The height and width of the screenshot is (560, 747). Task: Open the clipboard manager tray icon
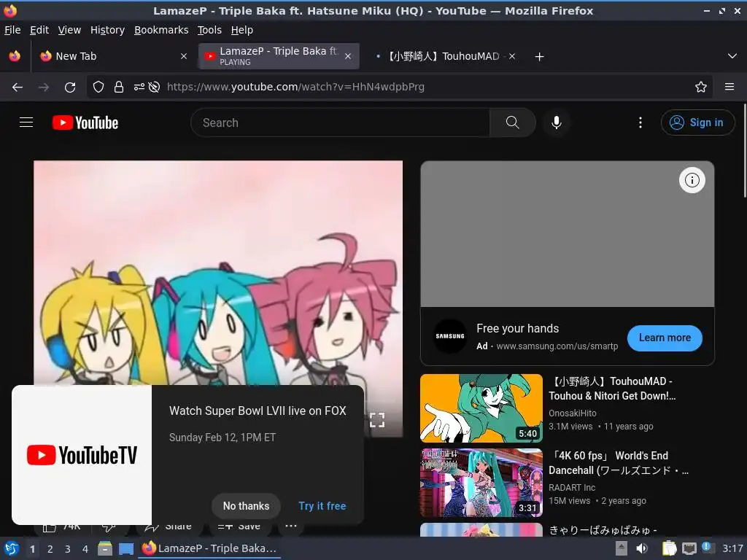669,548
